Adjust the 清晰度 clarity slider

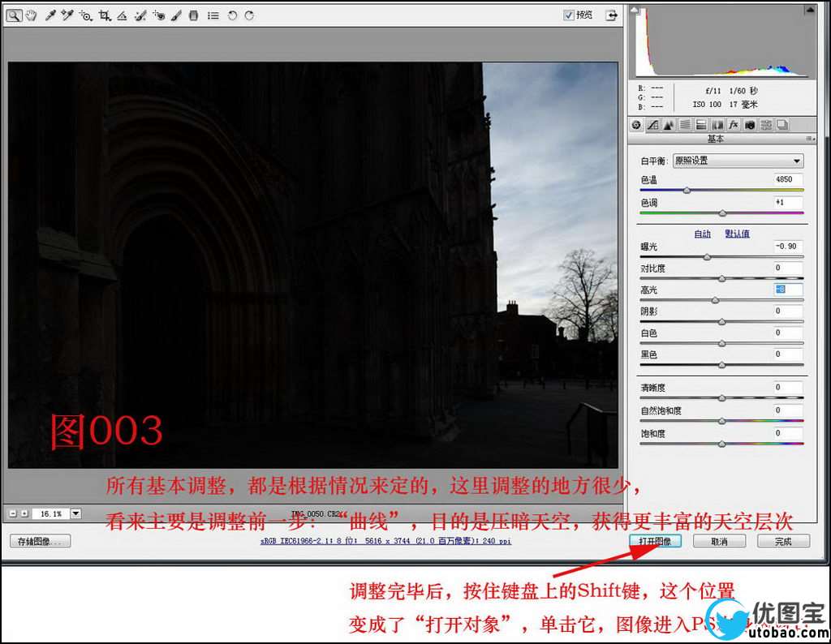tap(721, 397)
